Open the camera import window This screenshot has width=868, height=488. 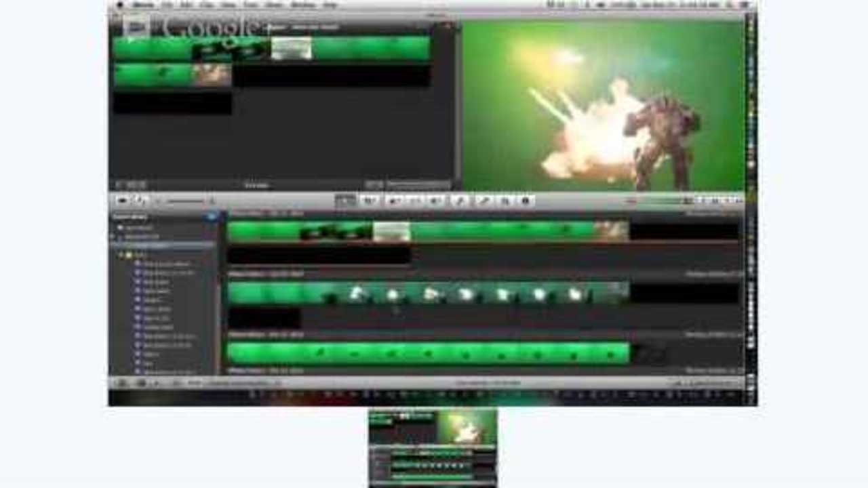coord(122,201)
